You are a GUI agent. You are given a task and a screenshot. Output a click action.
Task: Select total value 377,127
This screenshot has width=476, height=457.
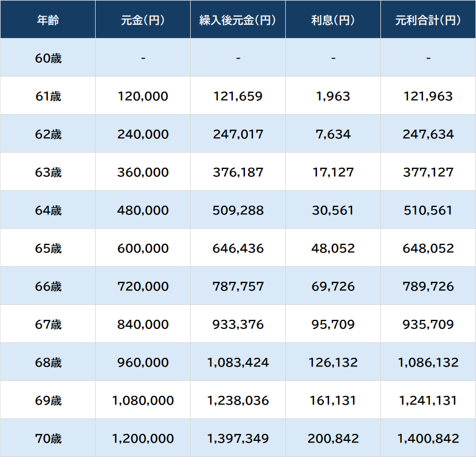pos(428,172)
